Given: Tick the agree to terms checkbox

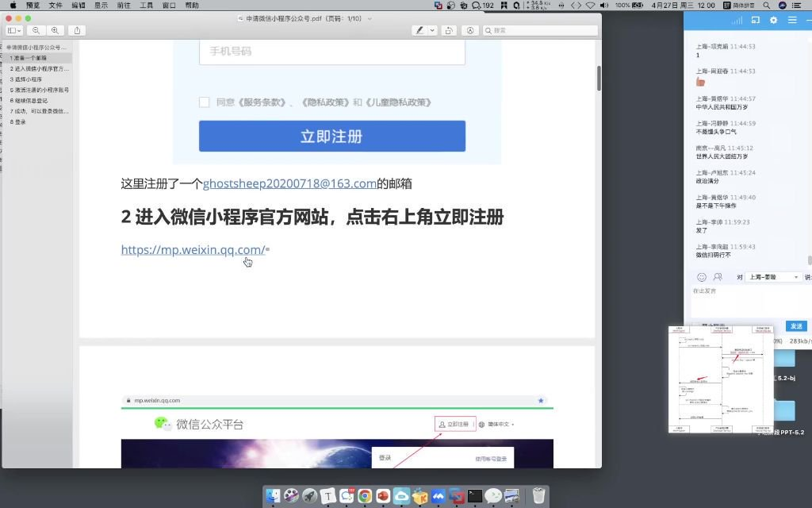Looking at the screenshot, I should (204, 102).
